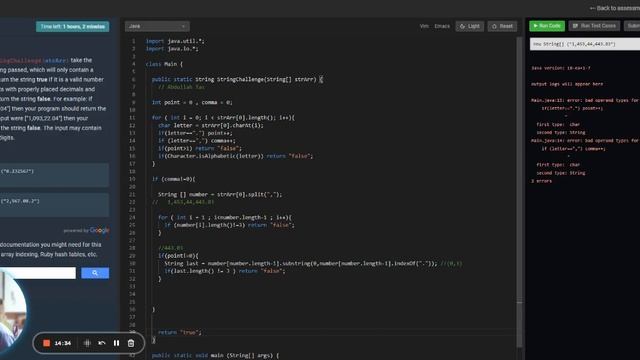This screenshot has width=640, height=360.
Task: Click the Time left countdown badge
Action: click(73, 27)
